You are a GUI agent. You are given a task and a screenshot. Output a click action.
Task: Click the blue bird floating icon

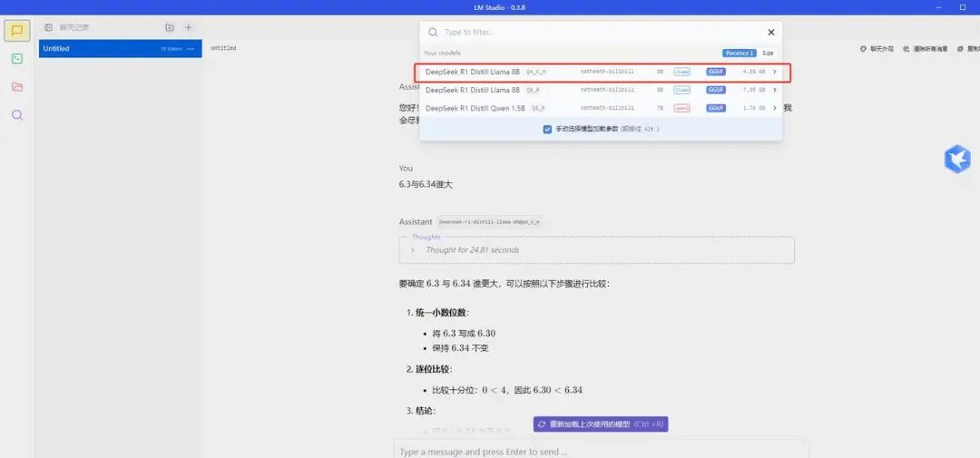[957, 159]
